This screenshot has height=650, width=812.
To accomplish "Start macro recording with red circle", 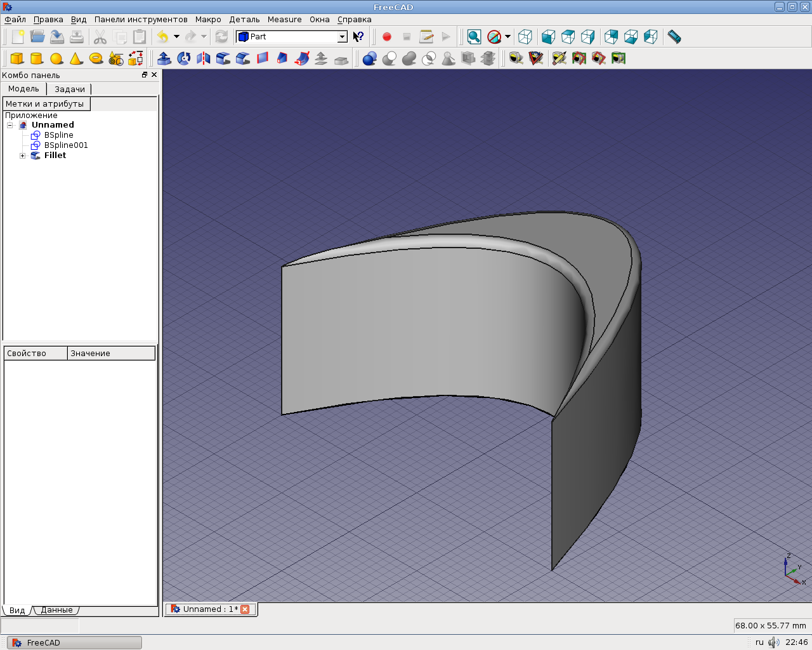I will tap(387, 37).
